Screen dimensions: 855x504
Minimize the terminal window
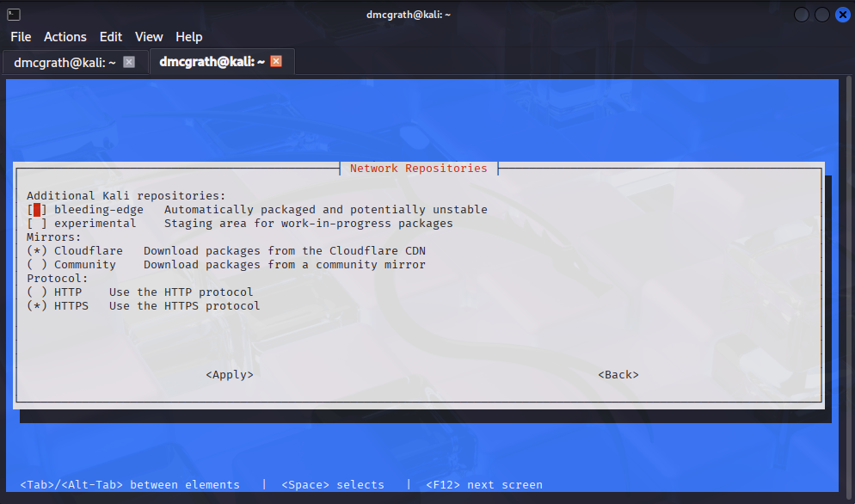click(x=802, y=15)
